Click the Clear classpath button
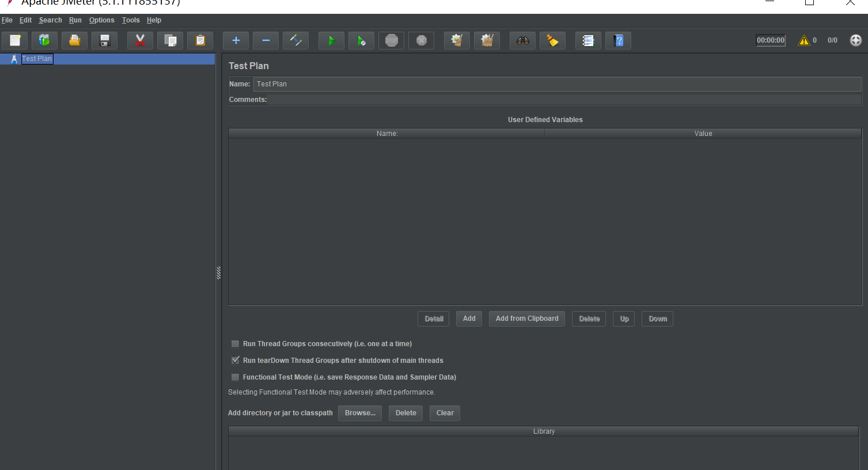Screen dimensions: 868x470 coord(445,413)
